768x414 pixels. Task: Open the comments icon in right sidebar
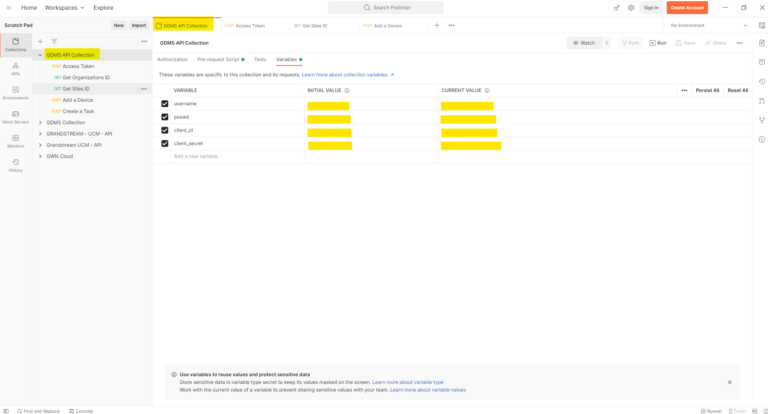coord(762,62)
